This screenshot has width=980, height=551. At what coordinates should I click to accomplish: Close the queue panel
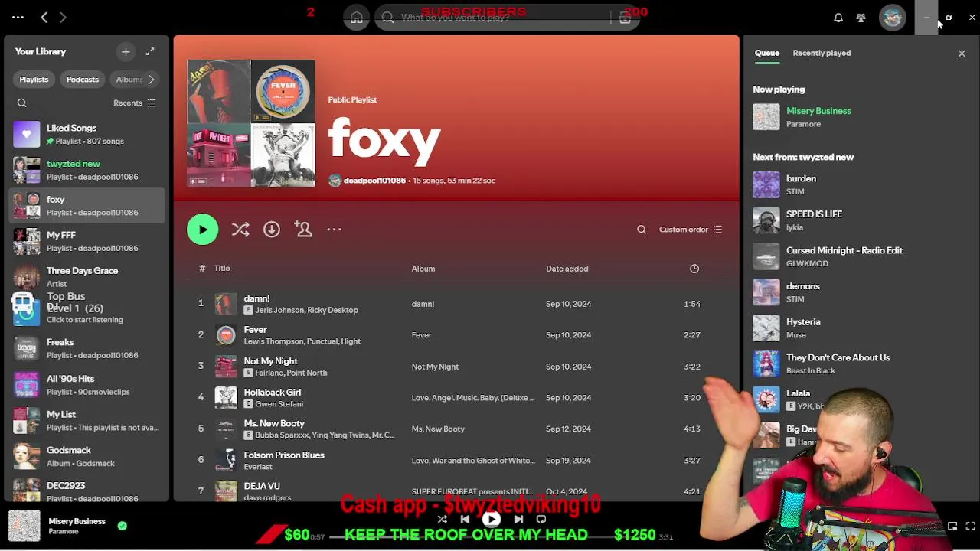[962, 54]
